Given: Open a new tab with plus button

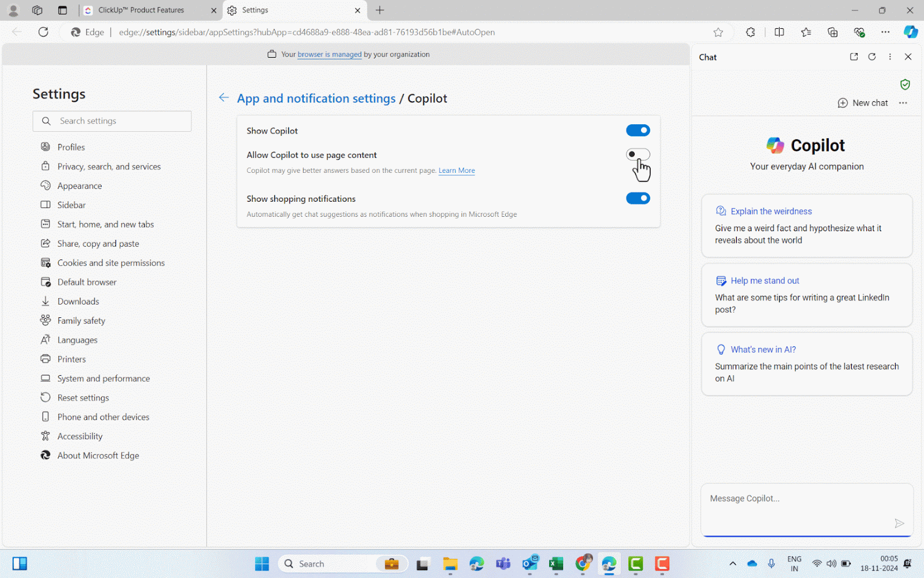Looking at the screenshot, I should coord(379,10).
